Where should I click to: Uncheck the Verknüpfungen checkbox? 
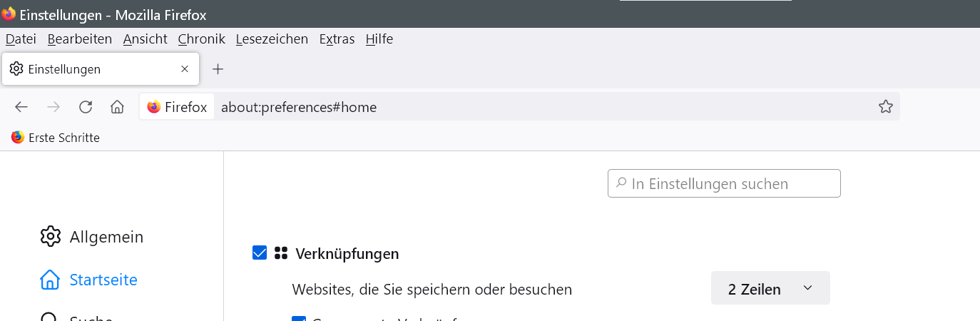click(x=260, y=253)
